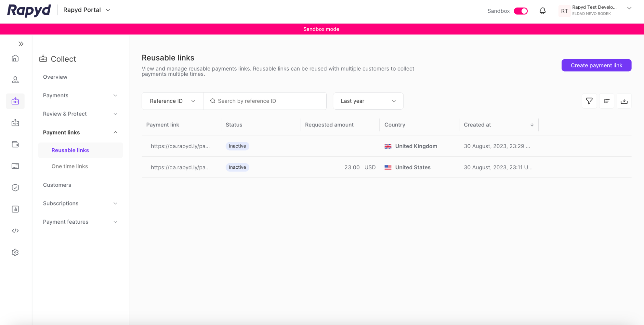Select the Customers person icon in sidebar
This screenshot has width=644, height=325.
click(15, 80)
